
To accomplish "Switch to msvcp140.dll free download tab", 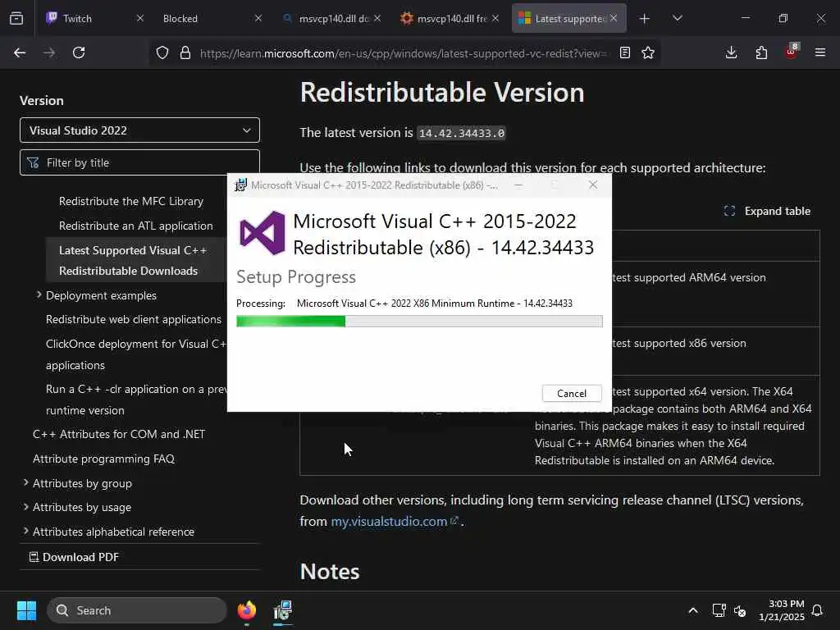I will 450,19.
